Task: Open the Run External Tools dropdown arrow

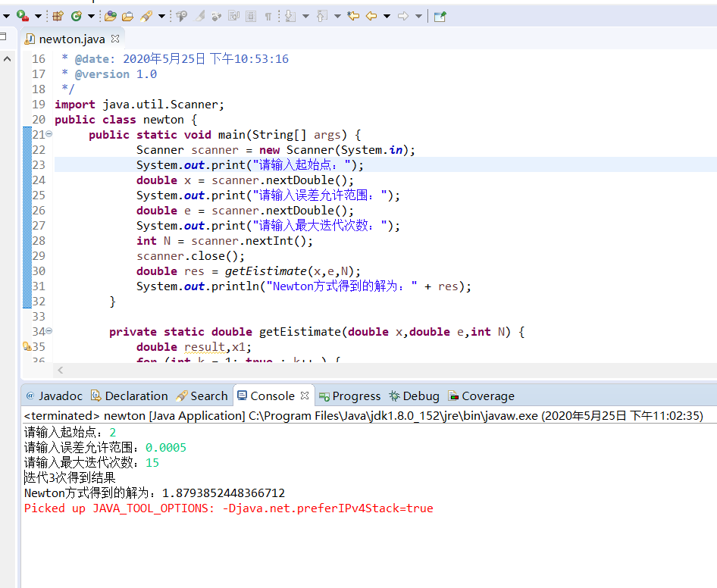Action: [38, 17]
